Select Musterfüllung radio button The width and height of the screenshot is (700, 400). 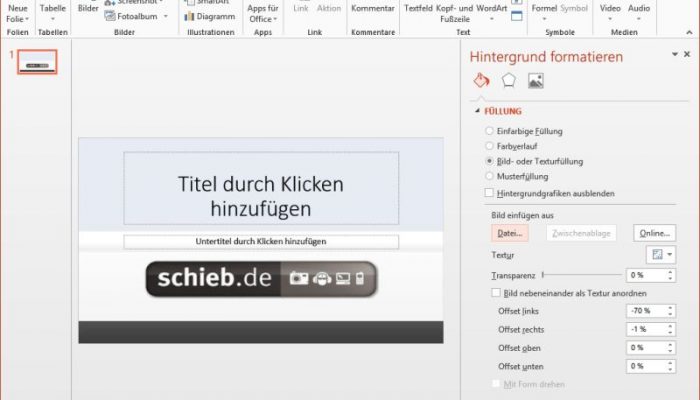489,176
